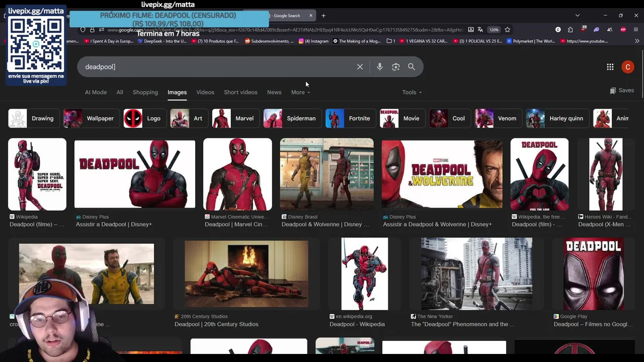Filter images by Harley quinn chip
Screen dimensions: 644x362
tap(557, 119)
